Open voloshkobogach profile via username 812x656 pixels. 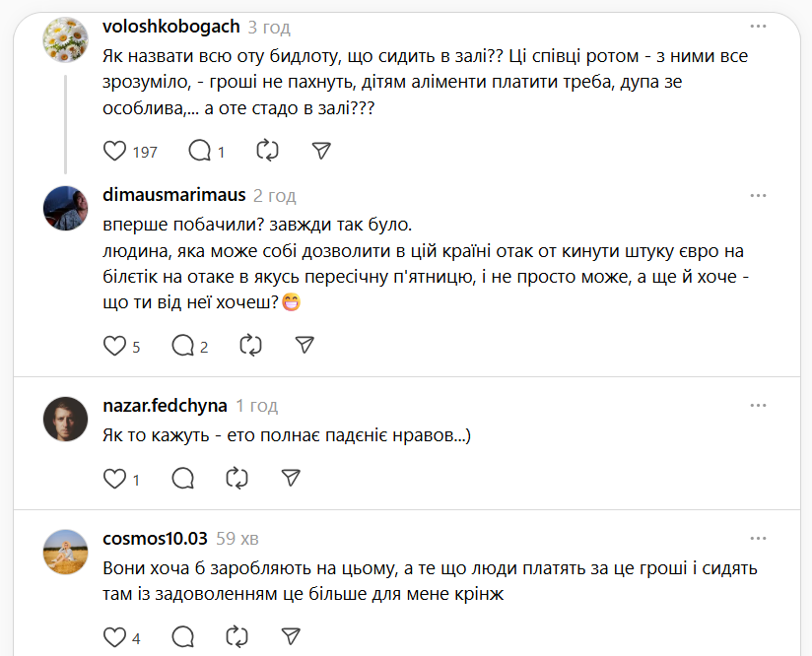coord(169,27)
